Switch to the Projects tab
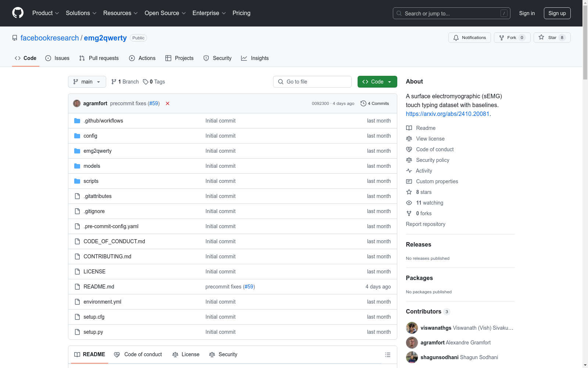 [179, 58]
